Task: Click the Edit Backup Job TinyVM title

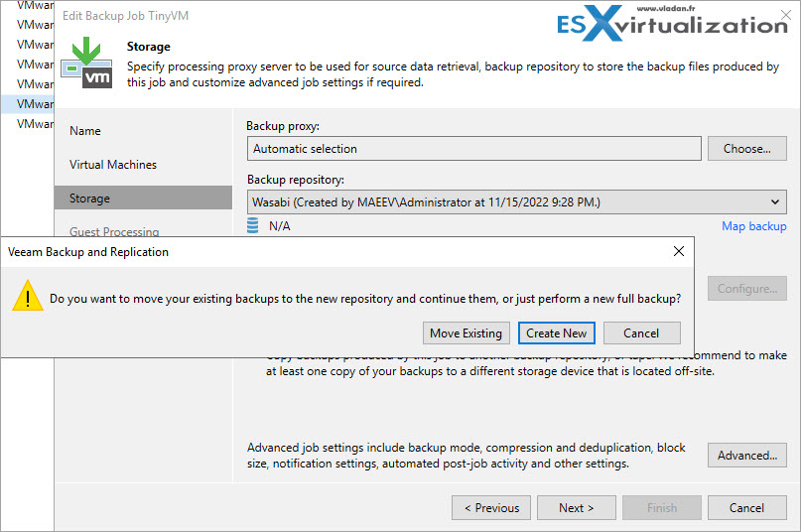Action: tap(125, 16)
